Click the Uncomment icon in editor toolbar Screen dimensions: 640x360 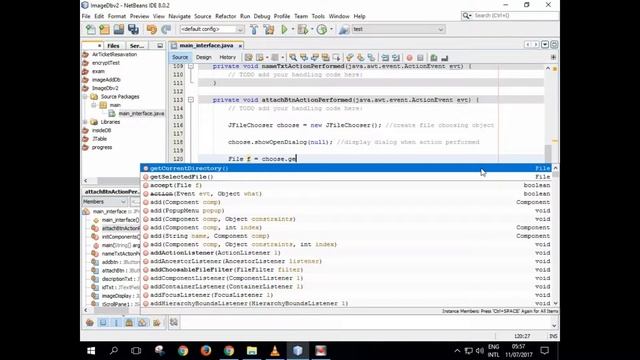pos(444,58)
